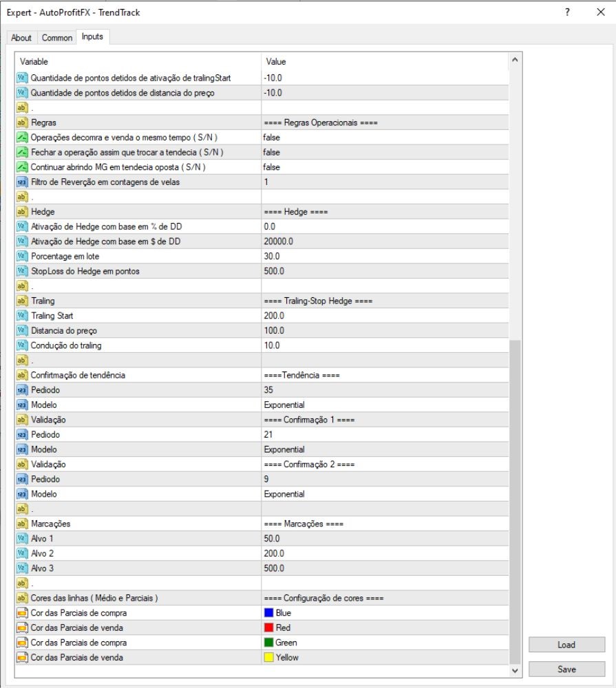The height and width of the screenshot is (688, 616).
Task: Open help with the question mark button
Action: [x=567, y=12]
